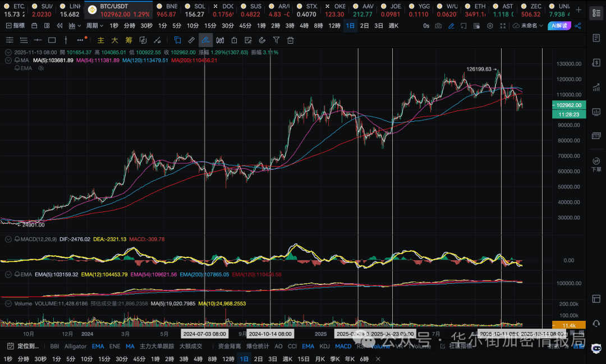Screen dimensions: 606x364
Task: Click the trash delete drawings icon
Action: point(291,40)
